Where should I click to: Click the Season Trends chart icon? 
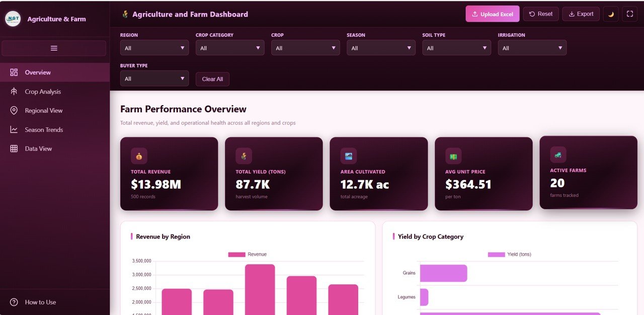(x=14, y=129)
